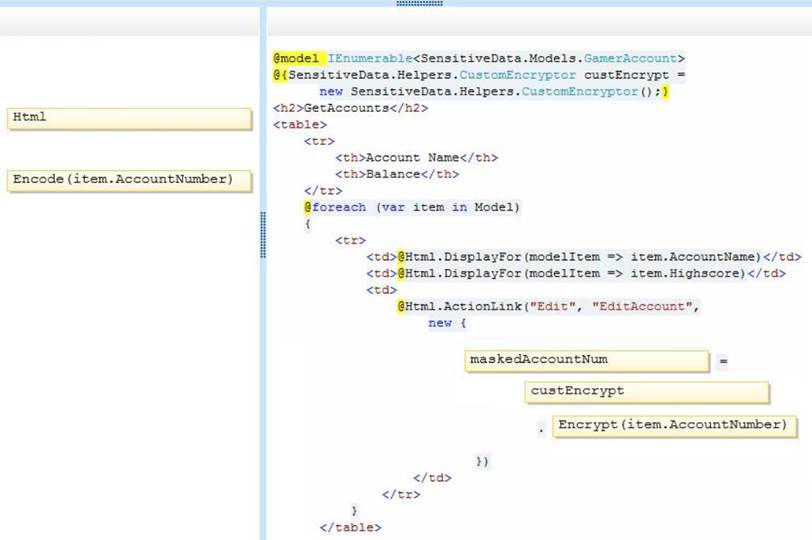812x540 pixels.
Task: Click the Encrypt(item.AccountNumber) drop box
Action: coord(674,426)
